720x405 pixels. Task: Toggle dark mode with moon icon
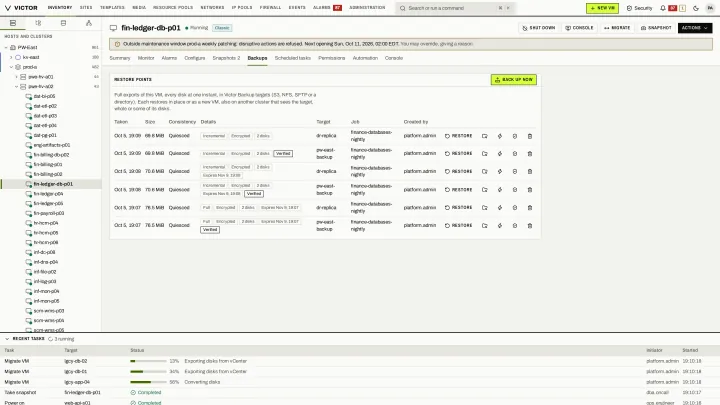pyautogui.click(x=696, y=8)
